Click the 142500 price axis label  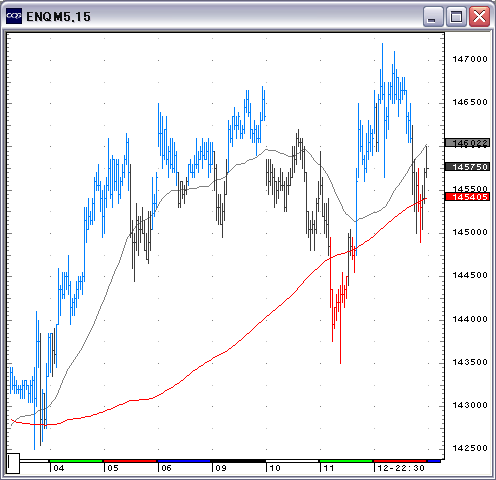(470, 448)
